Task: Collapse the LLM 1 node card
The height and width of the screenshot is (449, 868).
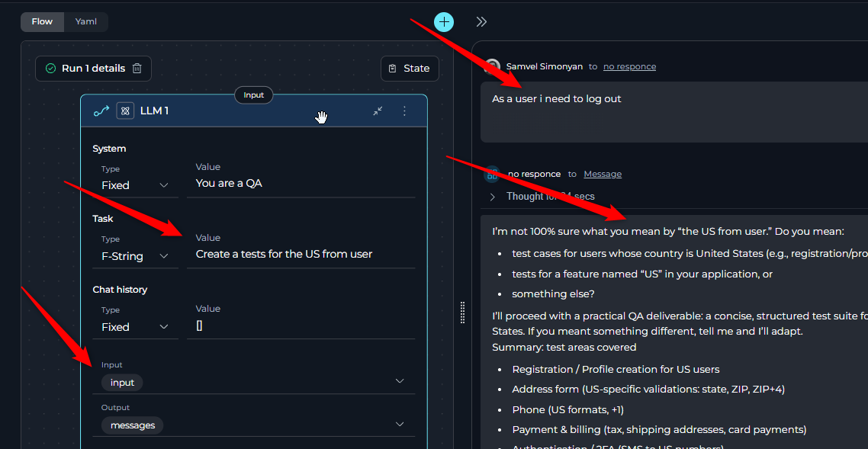Action: [378, 111]
